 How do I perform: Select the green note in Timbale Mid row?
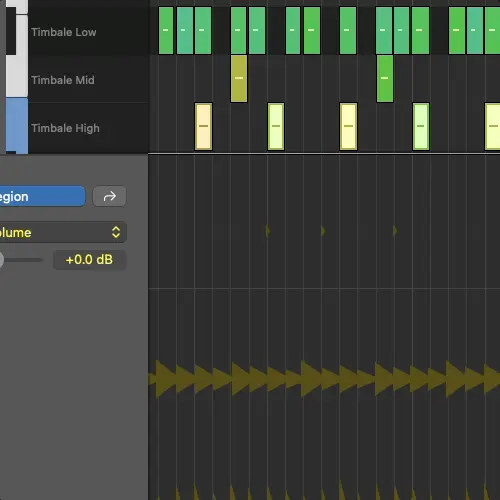pos(385,79)
